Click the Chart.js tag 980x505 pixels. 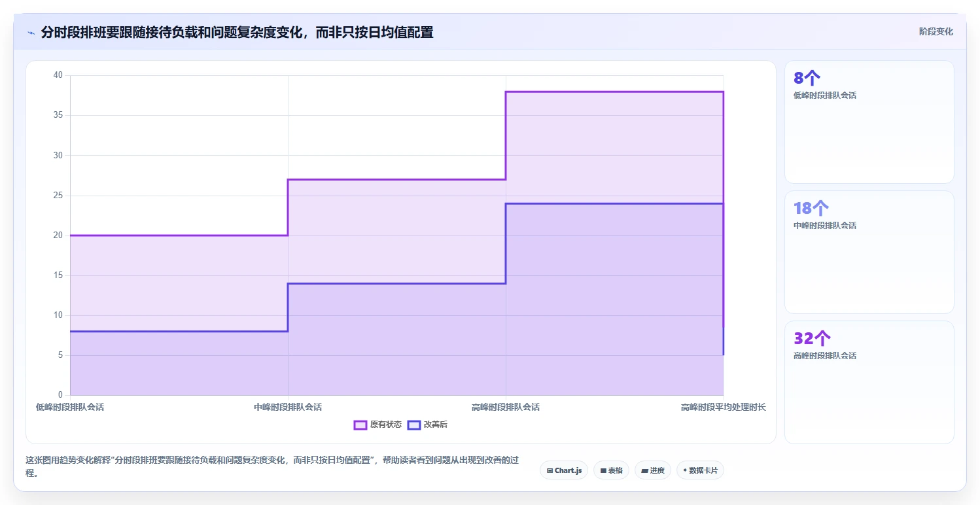564,470
